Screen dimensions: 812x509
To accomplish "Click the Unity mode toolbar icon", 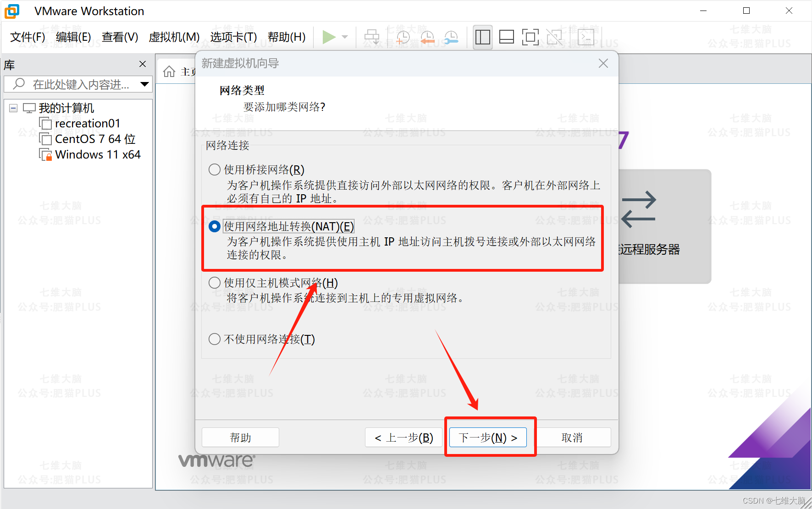I will coord(554,37).
